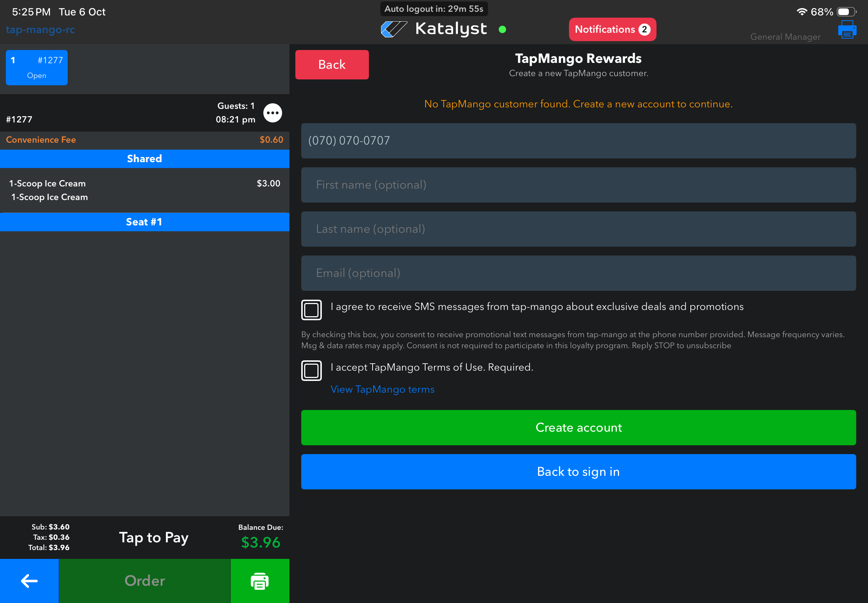868x603 pixels.
Task: Tap the Order button
Action: click(x=145, y=581)
